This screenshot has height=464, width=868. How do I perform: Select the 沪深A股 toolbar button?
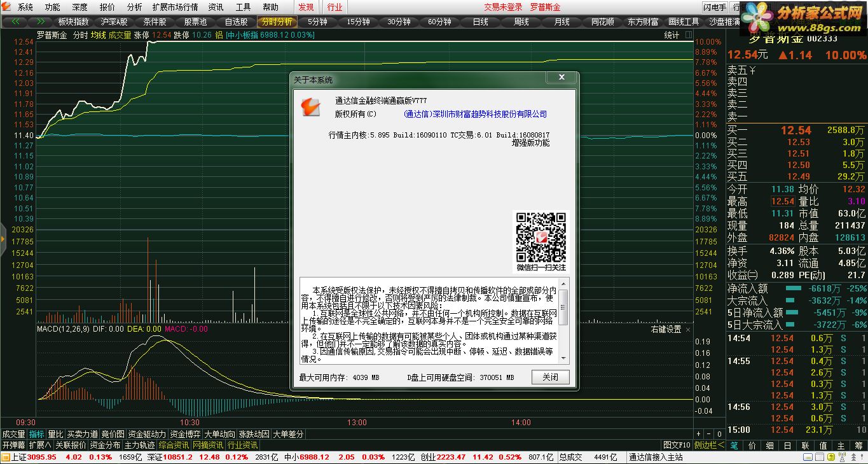[x=114, y=22]
